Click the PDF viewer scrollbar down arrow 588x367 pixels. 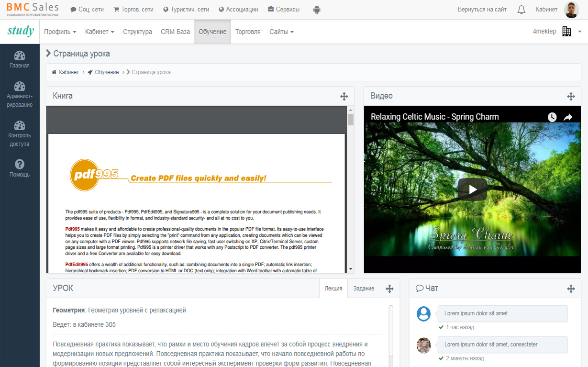coord(351,269)
